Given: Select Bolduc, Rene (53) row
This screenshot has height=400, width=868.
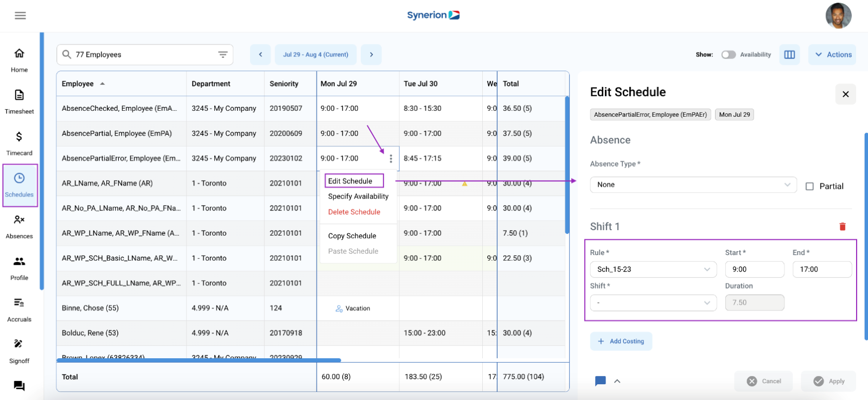Looking at the screenshot, I should (90, 333).
